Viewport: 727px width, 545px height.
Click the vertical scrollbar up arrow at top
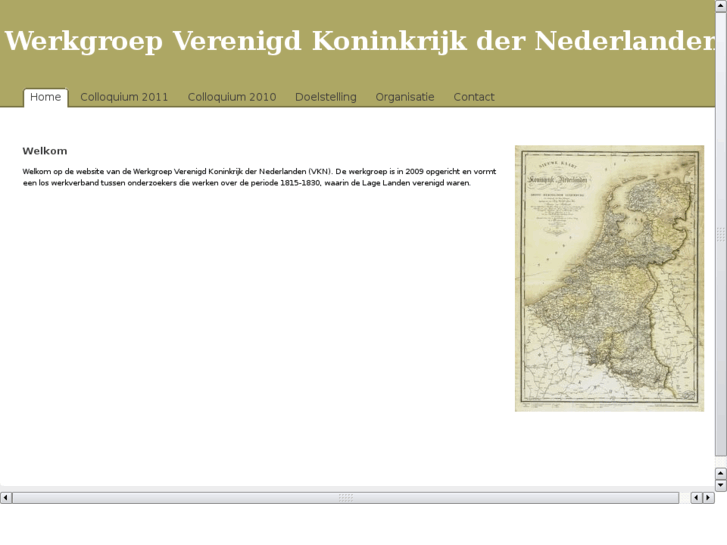(721, 5)
